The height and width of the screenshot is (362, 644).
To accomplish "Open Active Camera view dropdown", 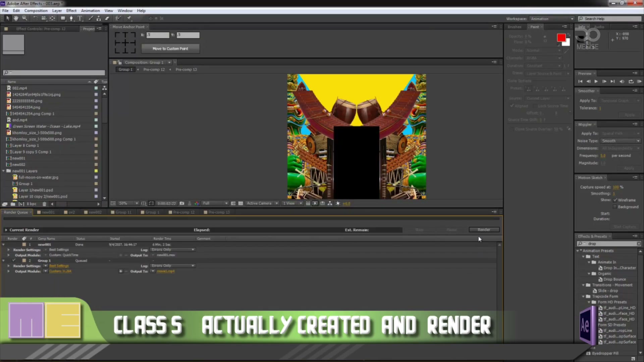I will click(262, 203).
